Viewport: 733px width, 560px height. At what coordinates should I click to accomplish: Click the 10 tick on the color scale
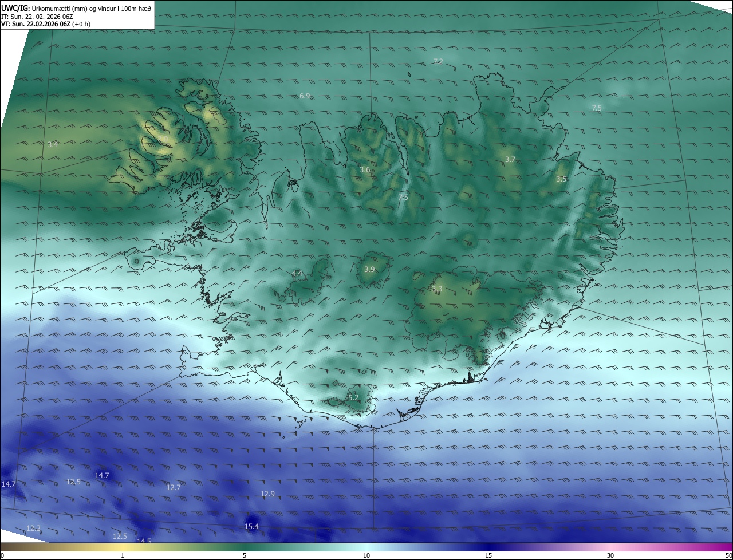pyautogui.click(x=366, y=555)
